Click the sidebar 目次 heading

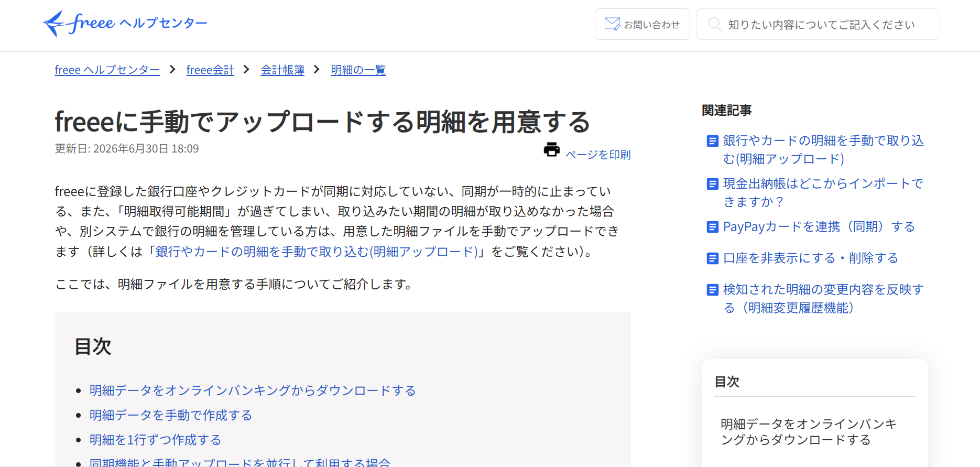(727, 382)
